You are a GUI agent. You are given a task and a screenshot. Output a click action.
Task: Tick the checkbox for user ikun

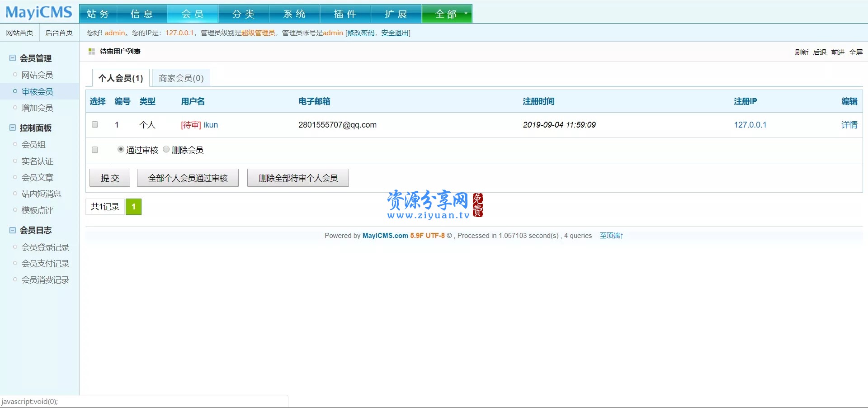tap(95, 124)
